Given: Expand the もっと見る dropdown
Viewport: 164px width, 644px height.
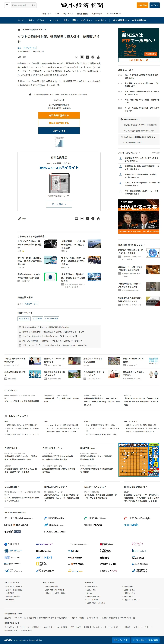Looking at the screenshot, I should tap(100, 20).
